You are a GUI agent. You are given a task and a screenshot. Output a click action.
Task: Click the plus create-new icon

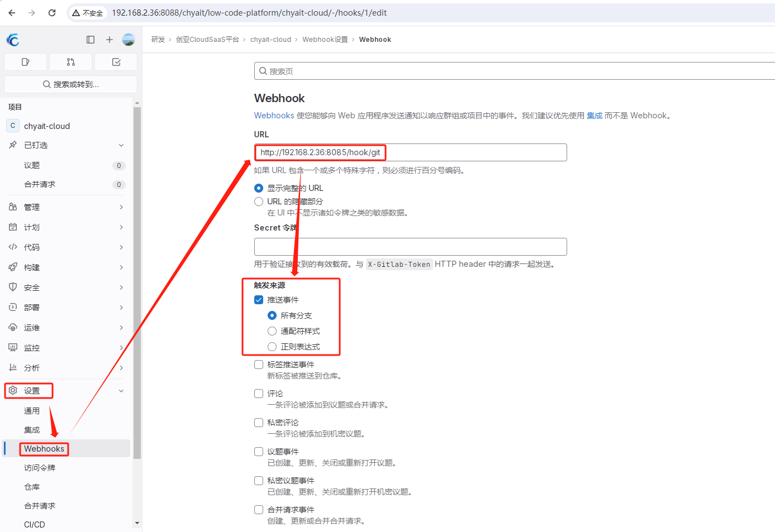click(x=110, y=40)
